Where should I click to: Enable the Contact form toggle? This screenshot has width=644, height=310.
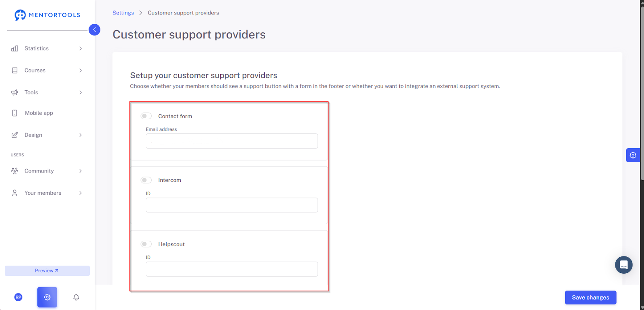[146, 116]
